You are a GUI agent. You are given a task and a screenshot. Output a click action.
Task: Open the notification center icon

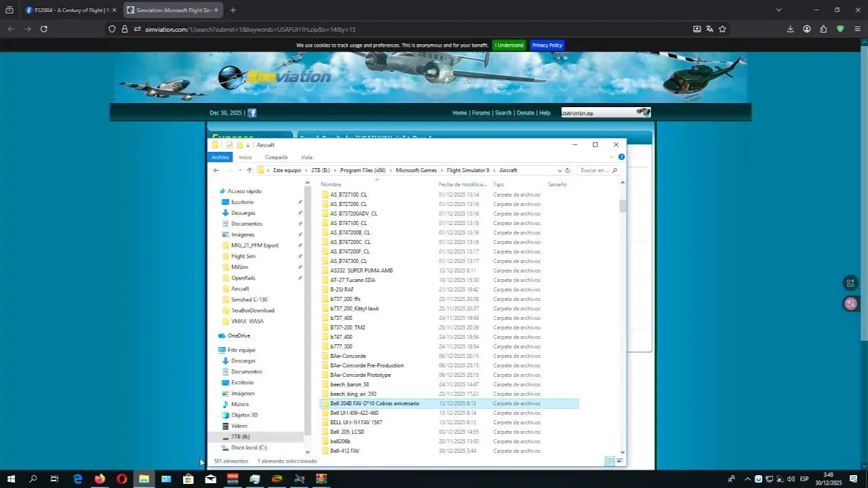[853, 479]
